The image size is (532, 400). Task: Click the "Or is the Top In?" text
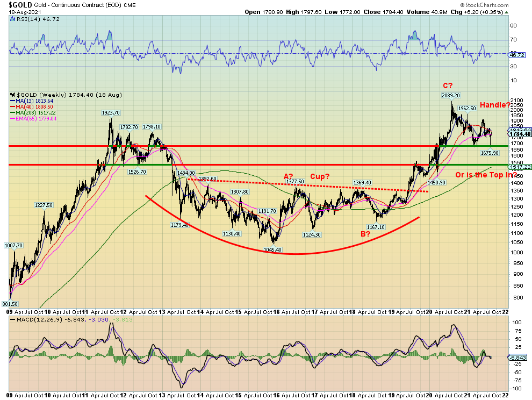click(x=486, y=175)
